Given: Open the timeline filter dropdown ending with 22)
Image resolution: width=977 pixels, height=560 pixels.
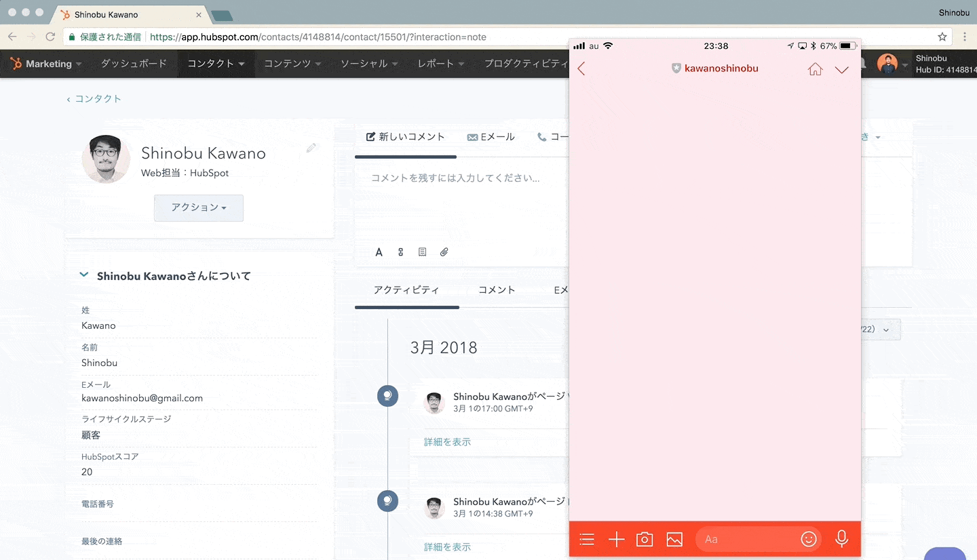Looking at the screenshot, I should tap(880, 329).
